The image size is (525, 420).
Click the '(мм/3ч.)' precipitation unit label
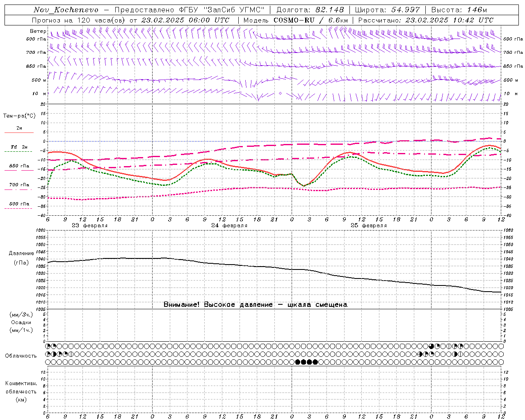coord(21,315)
